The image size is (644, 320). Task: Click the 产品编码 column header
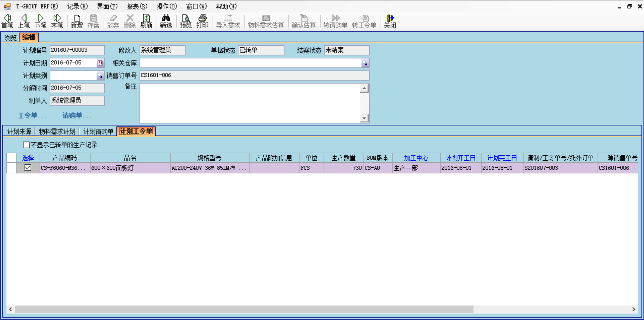tap(65, 158)
